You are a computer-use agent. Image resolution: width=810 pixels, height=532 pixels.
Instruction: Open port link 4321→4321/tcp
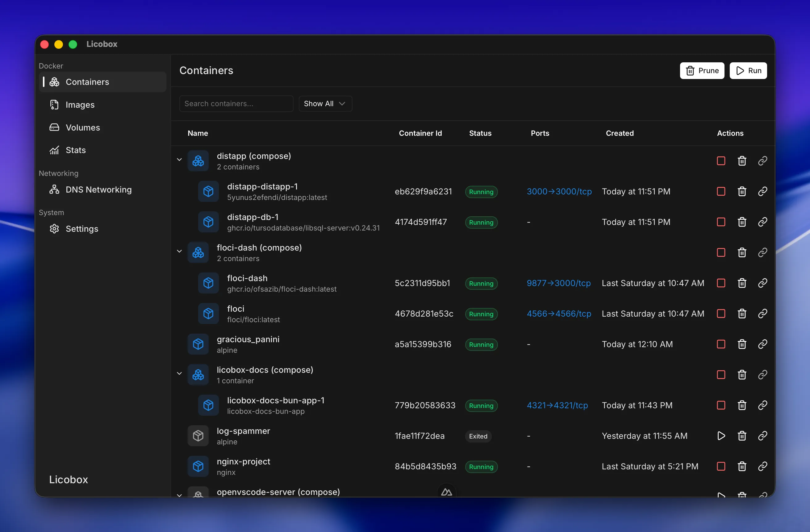(x=557, y=405)
